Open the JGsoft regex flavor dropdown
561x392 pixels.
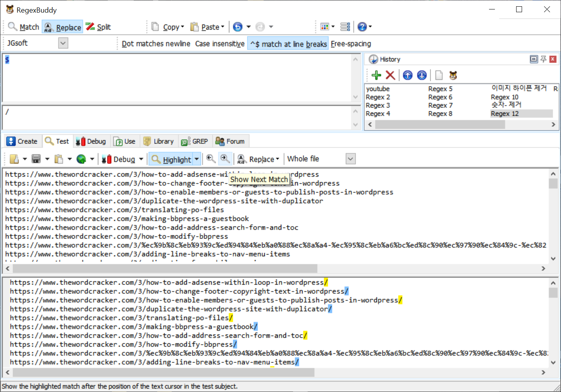[x=63, y=43]
